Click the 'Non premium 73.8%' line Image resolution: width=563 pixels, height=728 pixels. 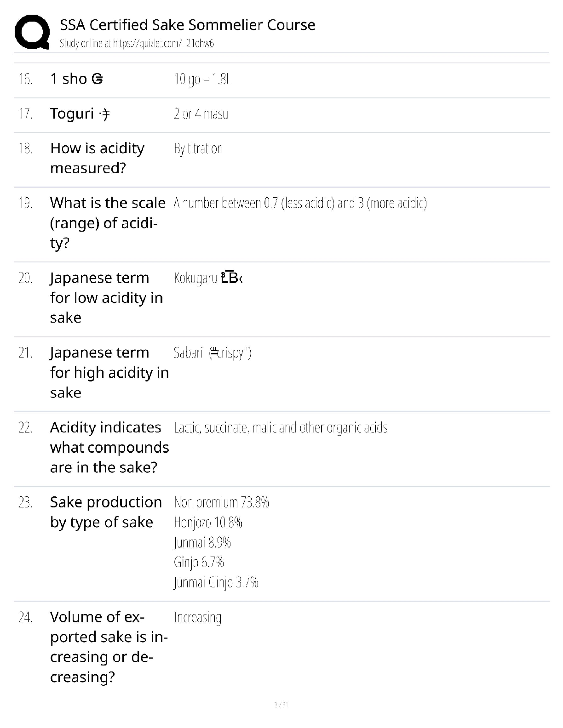[221, 502]
